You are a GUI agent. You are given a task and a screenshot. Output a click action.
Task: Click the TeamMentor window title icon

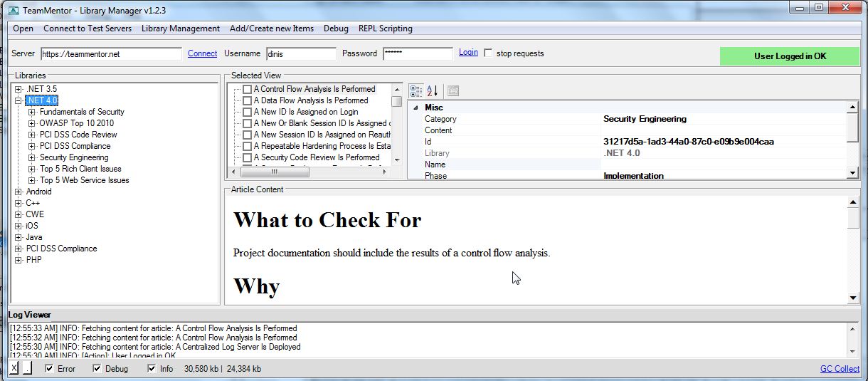(12, 12)
